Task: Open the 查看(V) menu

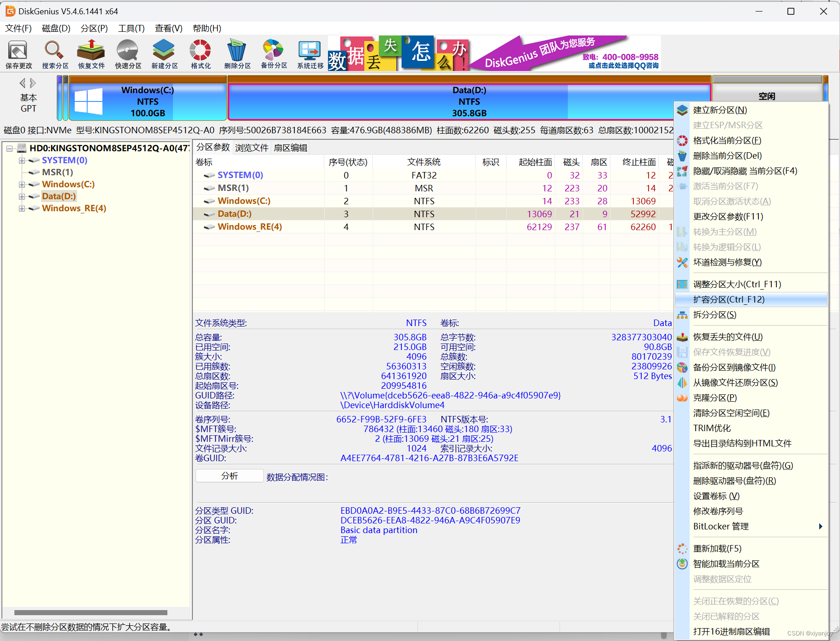Action: [168, 28]
